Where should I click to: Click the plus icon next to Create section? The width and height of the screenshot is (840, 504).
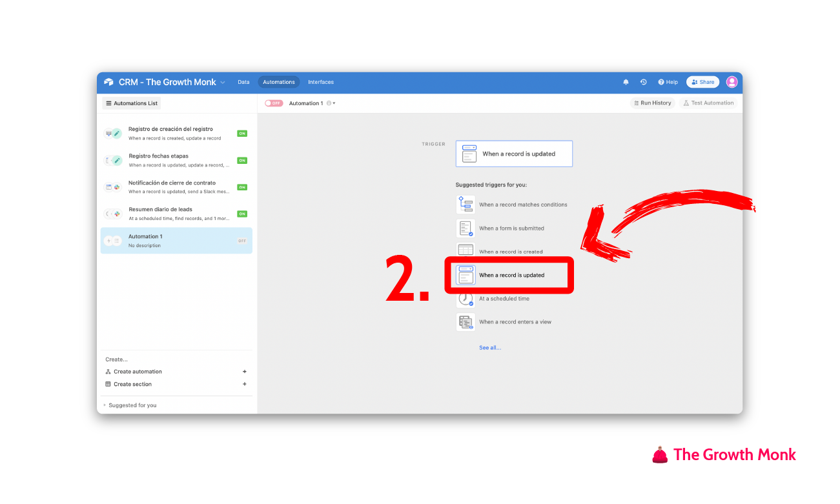point(245,384)
